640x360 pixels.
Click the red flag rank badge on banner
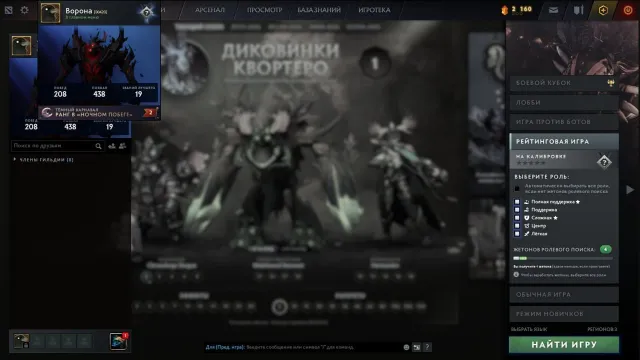150,112
